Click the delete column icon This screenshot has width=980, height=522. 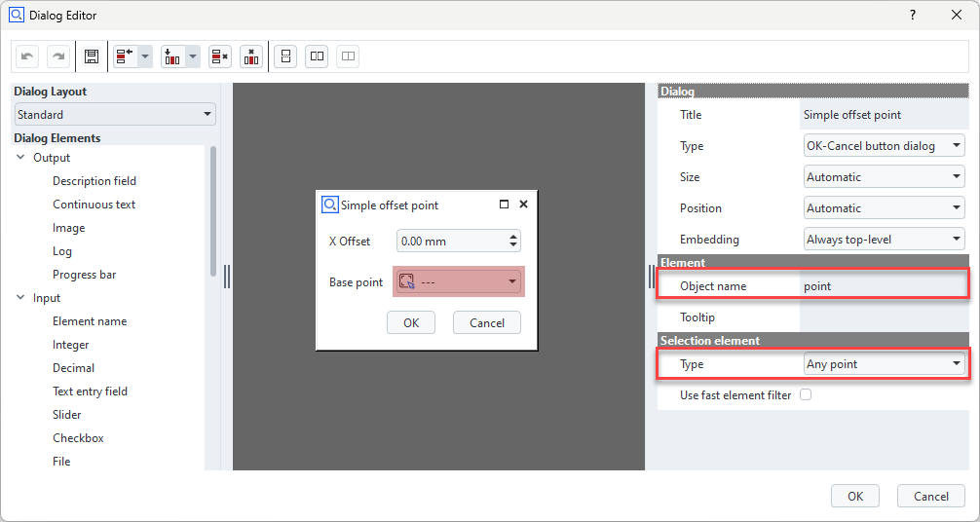(251, 56)
